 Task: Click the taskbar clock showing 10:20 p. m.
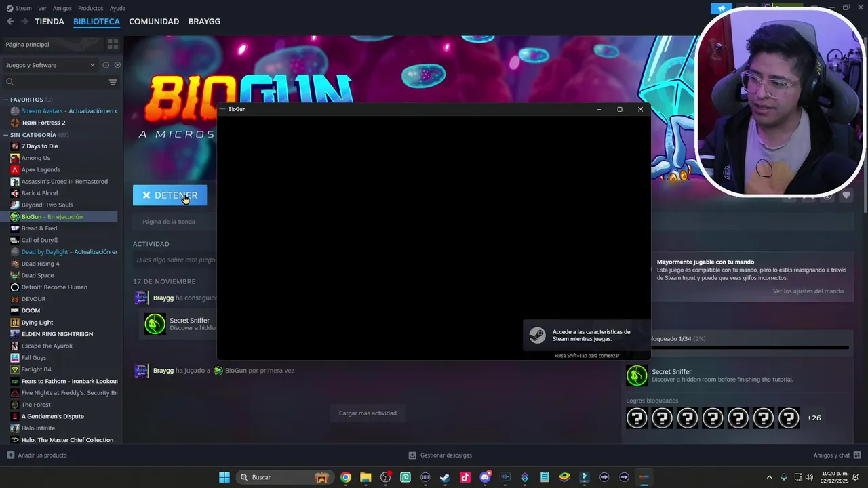coord(834,477)
